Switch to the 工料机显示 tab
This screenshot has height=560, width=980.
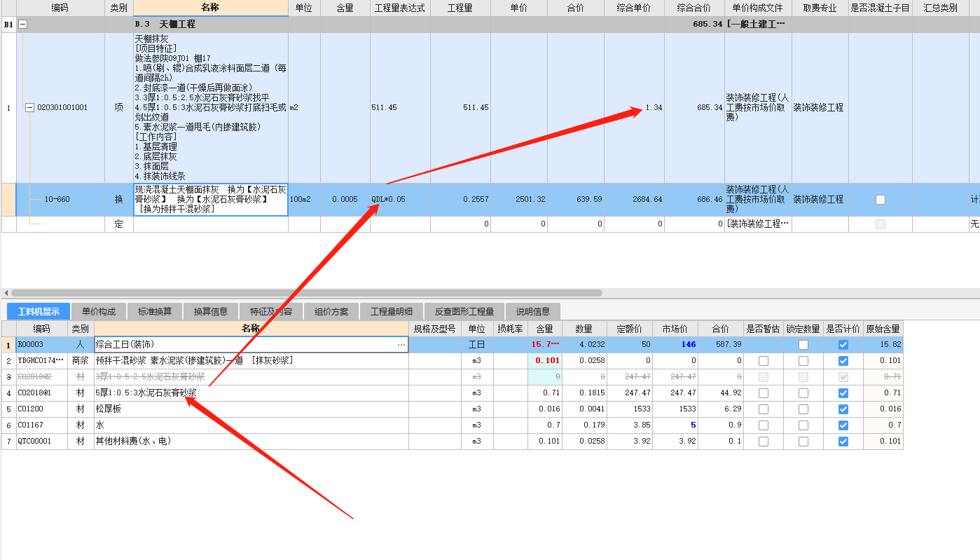[39, 312]
